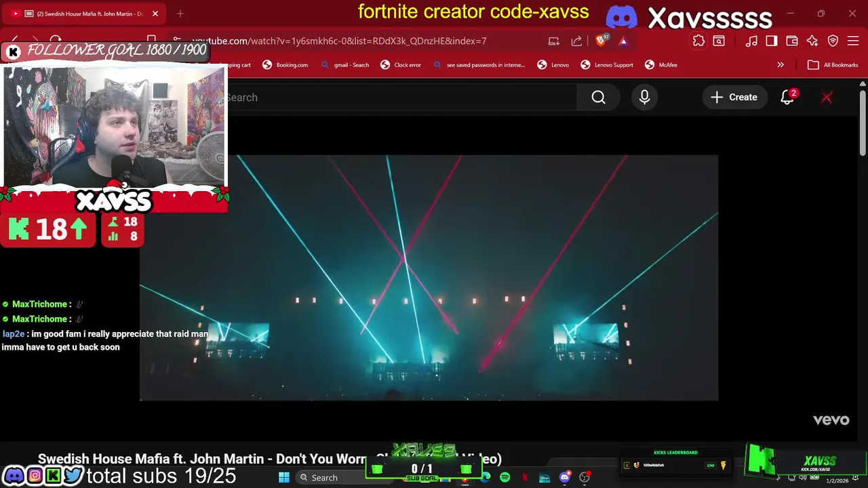Click the YouTube search magnifier button

tap(598, 98)
